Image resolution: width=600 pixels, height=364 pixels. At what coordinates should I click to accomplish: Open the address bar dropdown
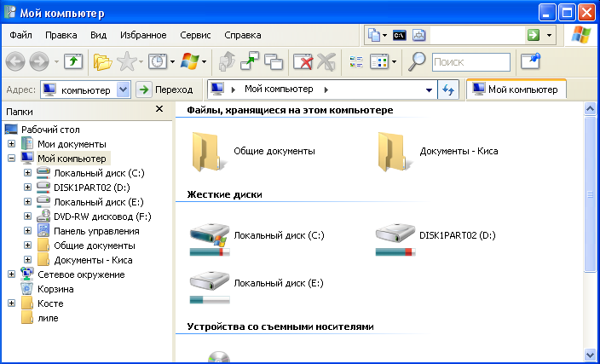pyautogui.click(x=123, y=90)
